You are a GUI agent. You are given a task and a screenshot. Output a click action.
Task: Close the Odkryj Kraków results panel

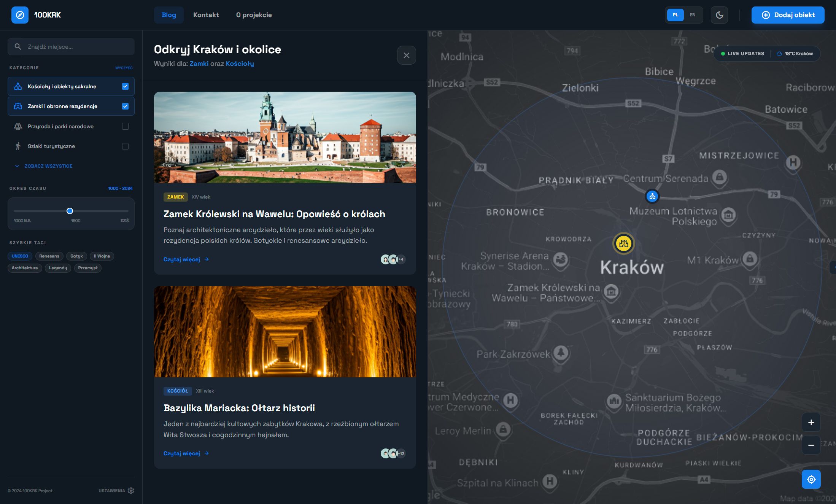[406, 55]
